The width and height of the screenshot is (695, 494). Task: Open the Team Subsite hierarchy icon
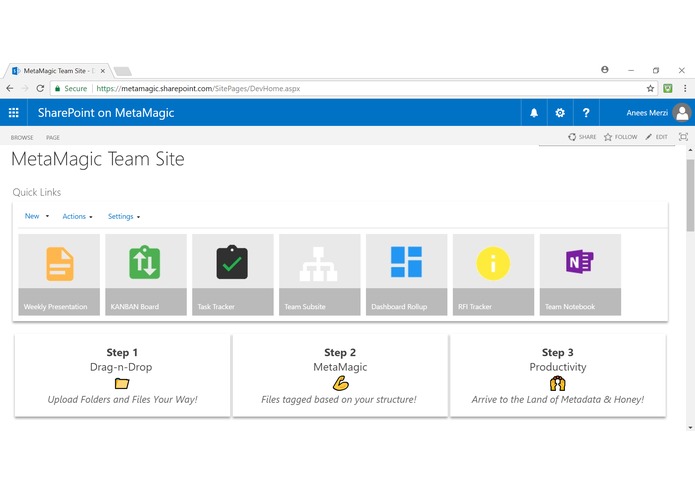(x=318, y=264)
